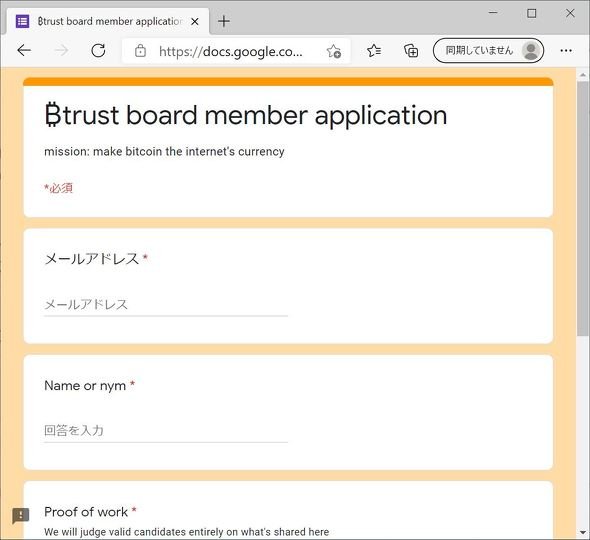Open a new browser tab
Image resolution: width=590 pixels, height=540 pixels.
[x=224, y=21]
